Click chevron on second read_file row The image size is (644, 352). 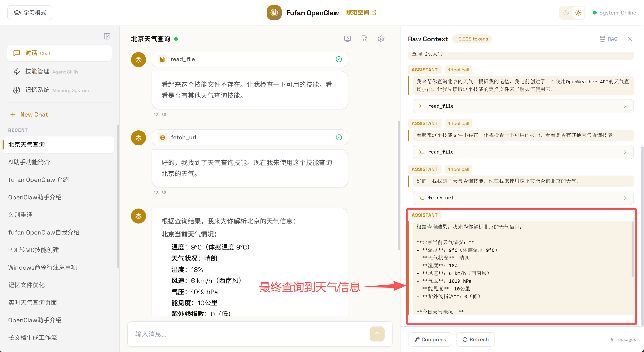tap(625, 152)
